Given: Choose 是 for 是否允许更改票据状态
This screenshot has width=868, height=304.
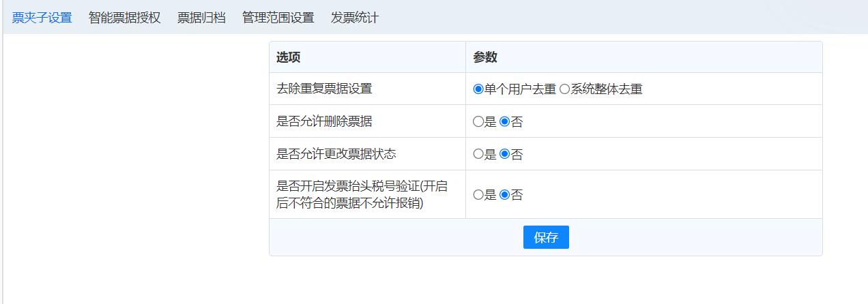Looking at the screenshot, I should pos(478,154).
